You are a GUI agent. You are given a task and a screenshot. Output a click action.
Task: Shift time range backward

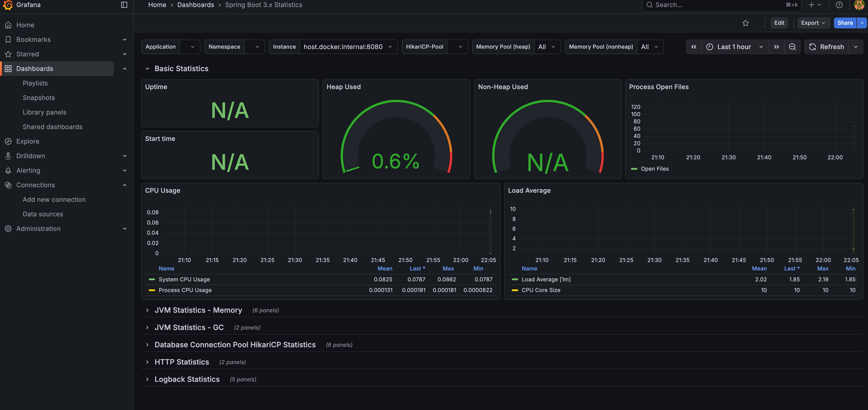click(694, 47)
